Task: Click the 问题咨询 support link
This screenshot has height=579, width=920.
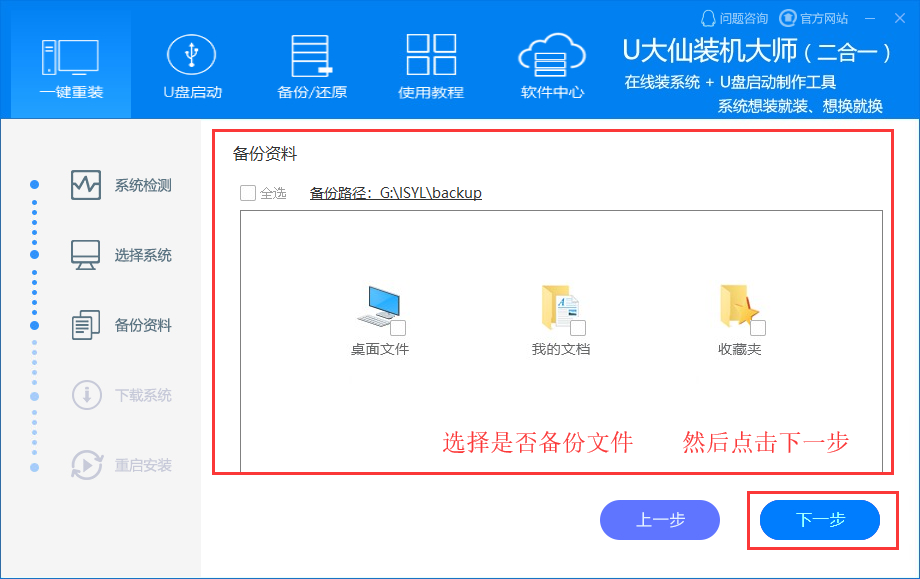Action: (734, 18)
